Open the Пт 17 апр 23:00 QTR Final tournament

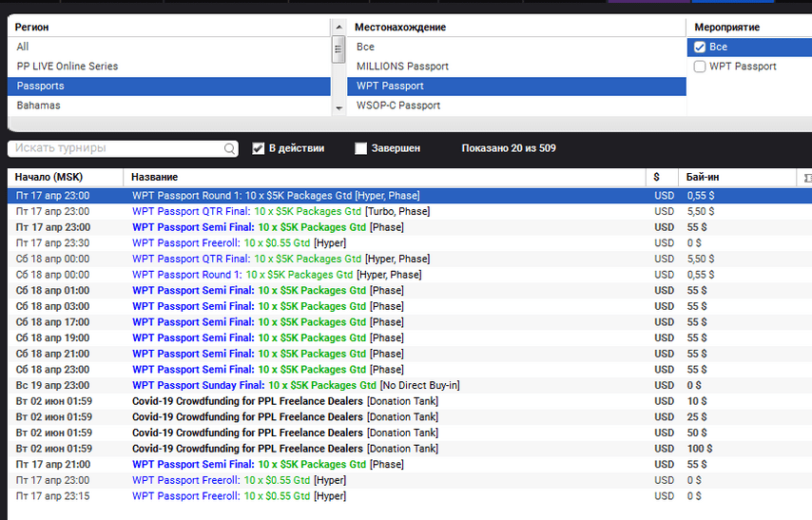(410, 211)
